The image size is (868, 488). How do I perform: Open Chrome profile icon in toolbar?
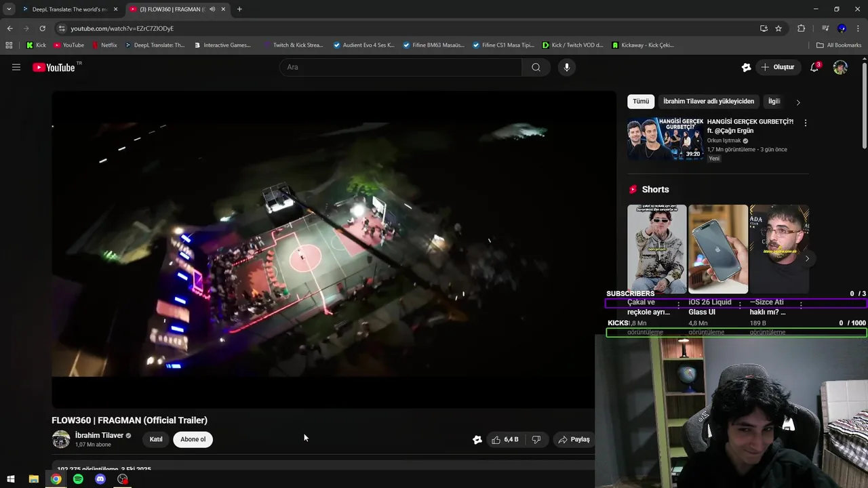pos(842,28)
